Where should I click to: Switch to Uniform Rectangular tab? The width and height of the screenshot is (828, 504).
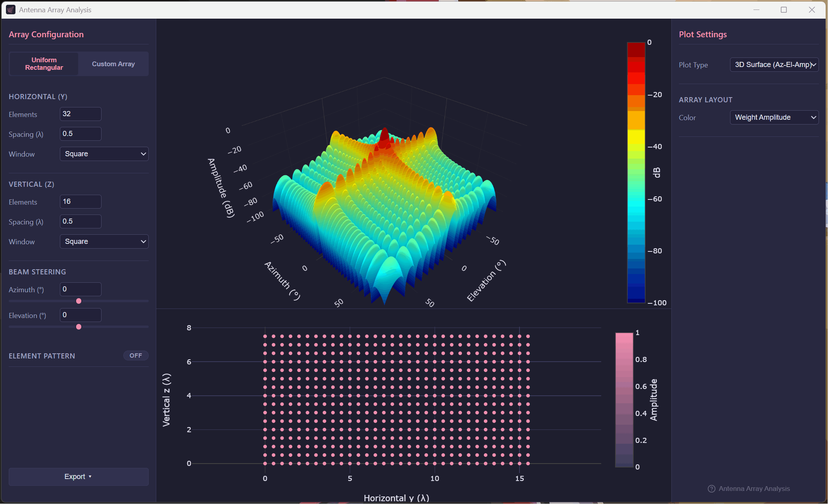[x=44, y=64]
